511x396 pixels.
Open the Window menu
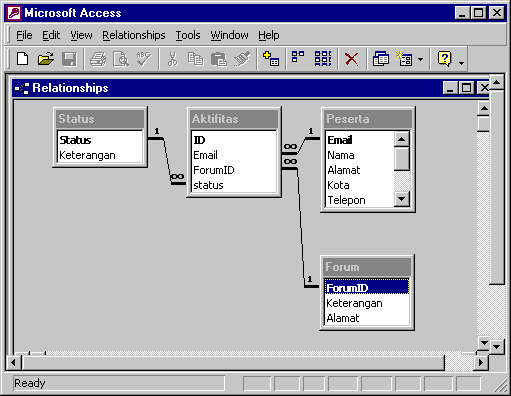click(x=229, y=35)
